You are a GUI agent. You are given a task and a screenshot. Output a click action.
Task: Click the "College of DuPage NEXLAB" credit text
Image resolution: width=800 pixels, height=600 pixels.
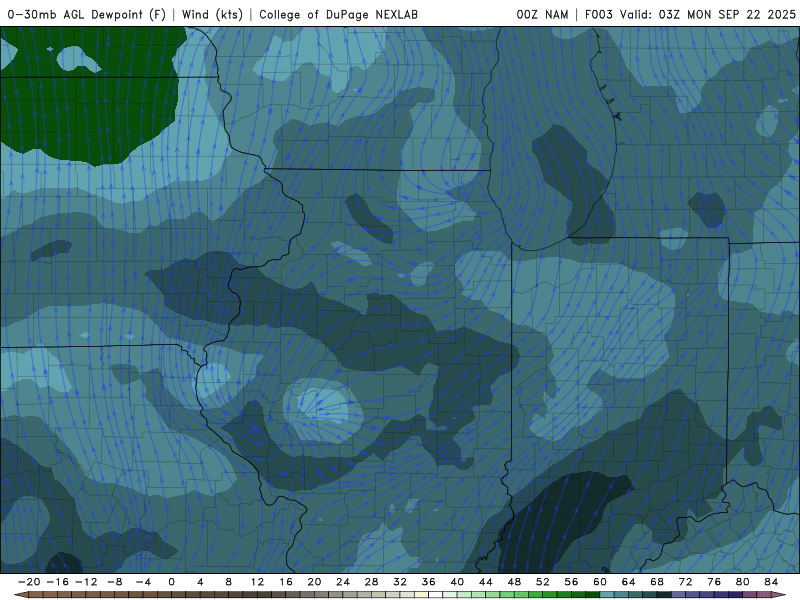click(x=338, y=14)
